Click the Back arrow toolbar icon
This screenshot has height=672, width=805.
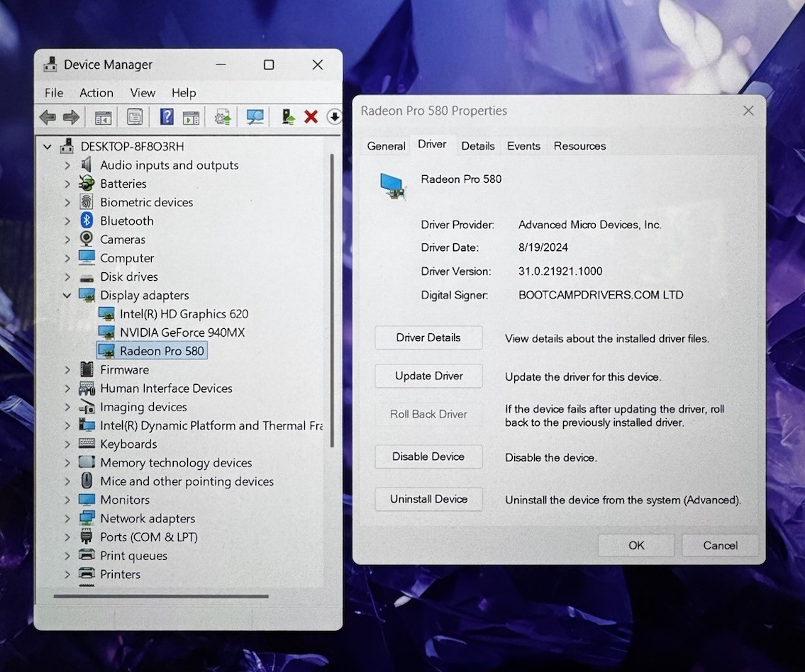[x=48, y=117]
